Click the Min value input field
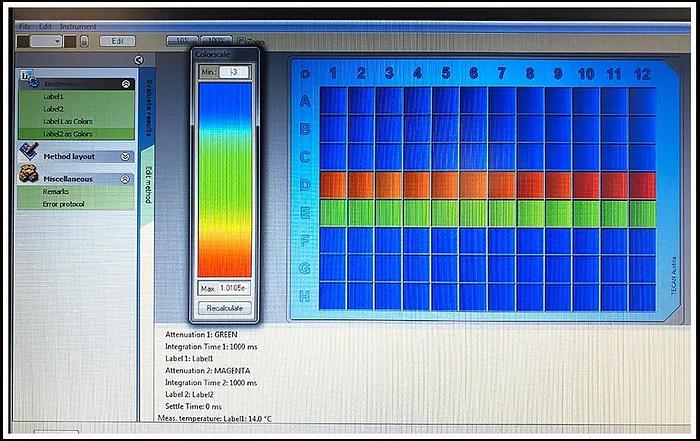The width and height of the screenshot is (700, 441). click(235, 73)
